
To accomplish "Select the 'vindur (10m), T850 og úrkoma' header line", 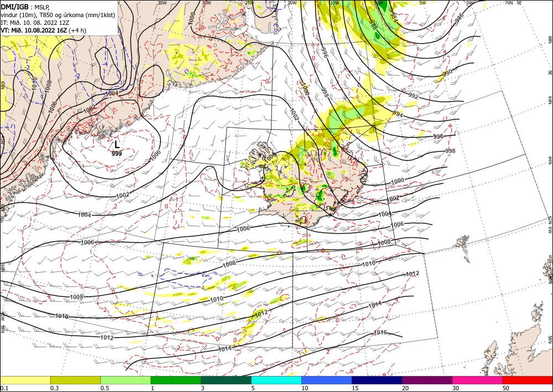I will point(58,15).
